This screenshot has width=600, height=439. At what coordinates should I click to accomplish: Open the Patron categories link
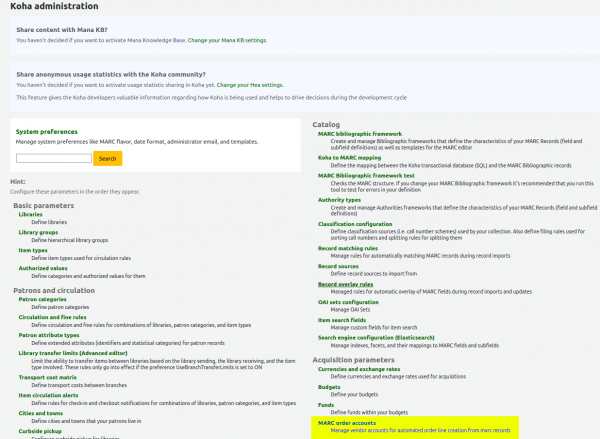tap(42, 299)
